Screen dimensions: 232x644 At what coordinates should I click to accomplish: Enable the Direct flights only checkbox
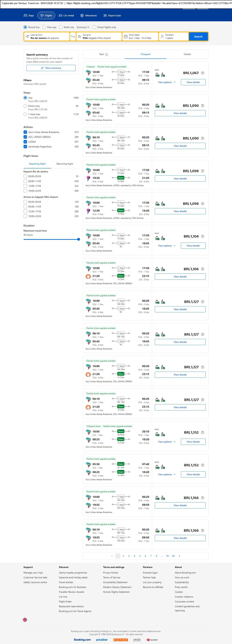[94, 27]
